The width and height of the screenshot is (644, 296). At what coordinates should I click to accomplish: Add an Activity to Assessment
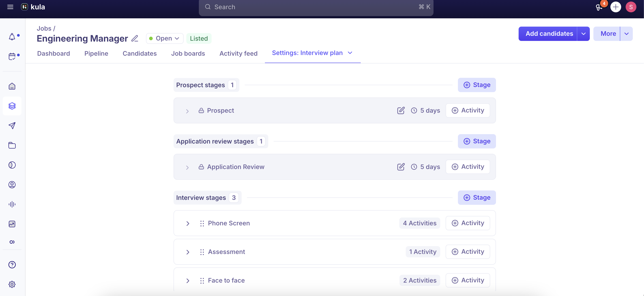(x=468, y=252)
